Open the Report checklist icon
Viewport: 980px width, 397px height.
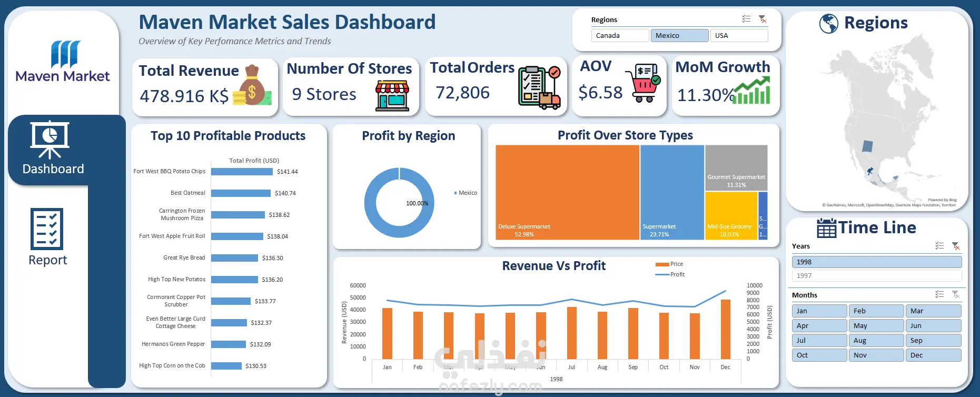pos(47,229)
